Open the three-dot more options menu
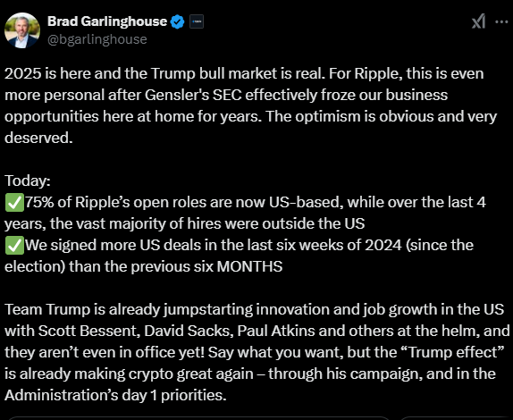This screenshot has width=513, height=420. point(501,22)
